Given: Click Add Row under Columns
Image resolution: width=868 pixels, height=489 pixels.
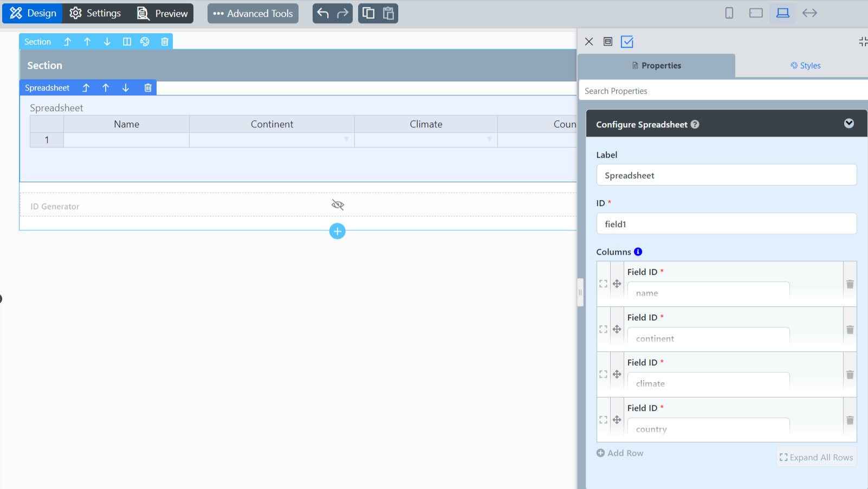Looking at the screenshot, I should click(x=620, y=453).
